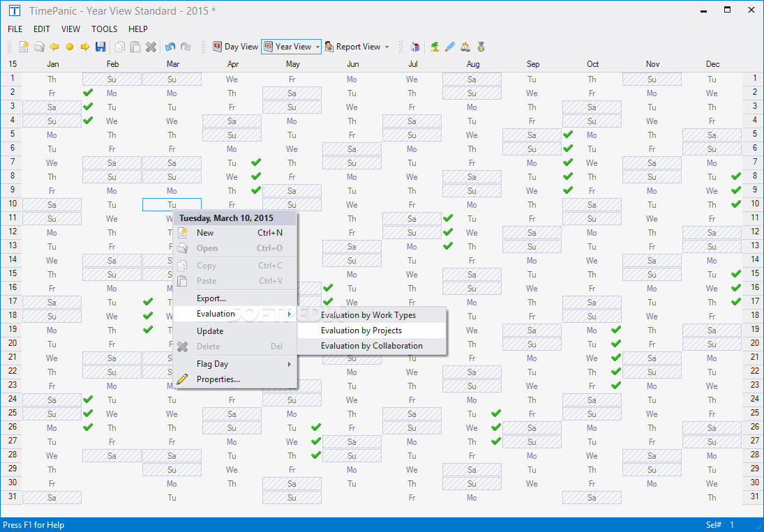Image resolution: width=764 pixels, height=532 pixels.
Task: Open Properties... from the context menu
Action: (235, 379)
